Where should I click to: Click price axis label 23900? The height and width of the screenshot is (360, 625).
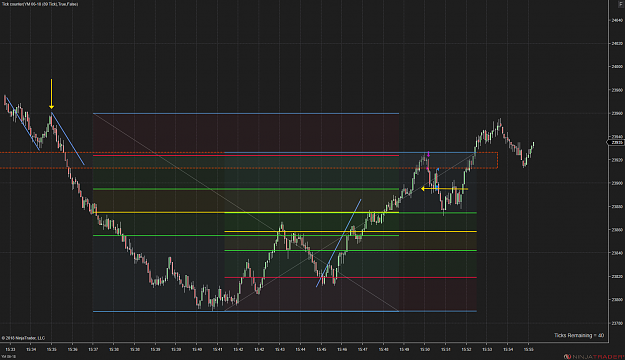pyautogui.click(x=617, y=183)
